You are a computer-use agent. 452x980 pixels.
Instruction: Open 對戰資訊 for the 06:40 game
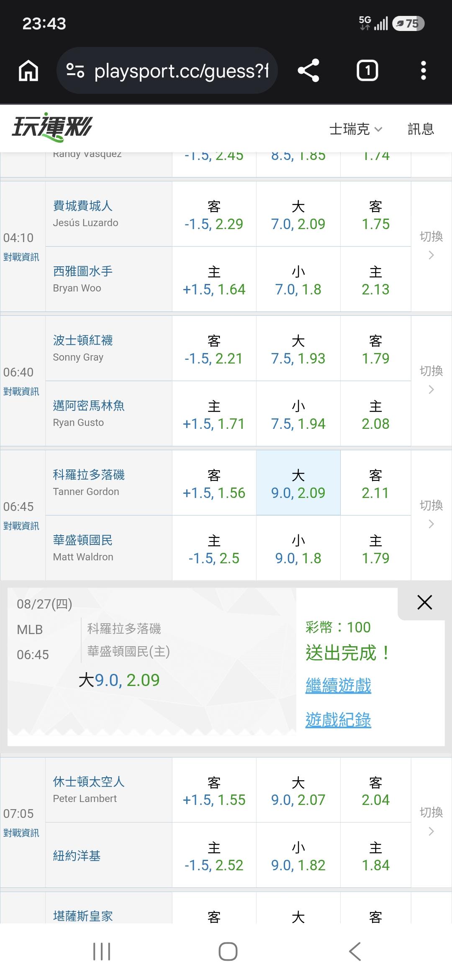pyautogui.click(x=21, y=392)
